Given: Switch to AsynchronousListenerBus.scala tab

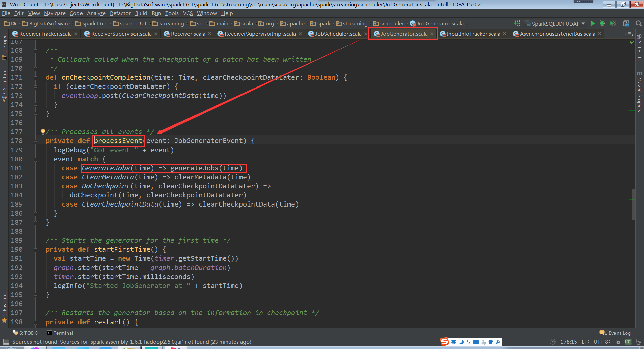Looking at the screenshot, I should point(557,34).
